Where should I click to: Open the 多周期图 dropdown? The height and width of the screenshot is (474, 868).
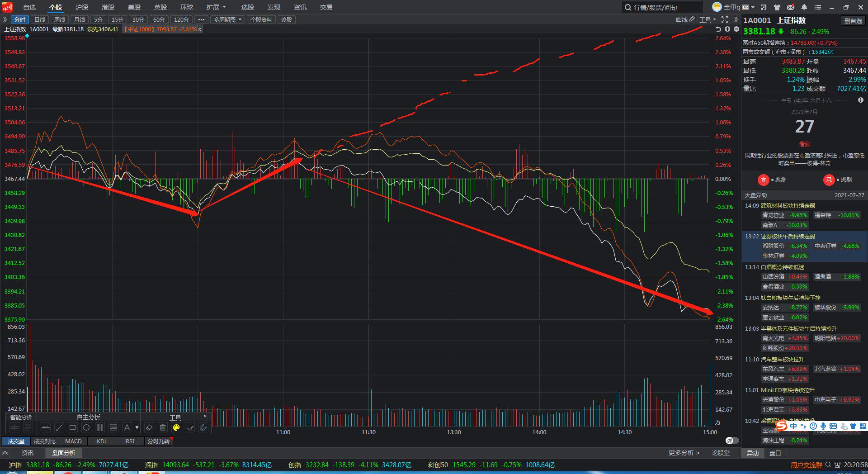tap(228, 19)
